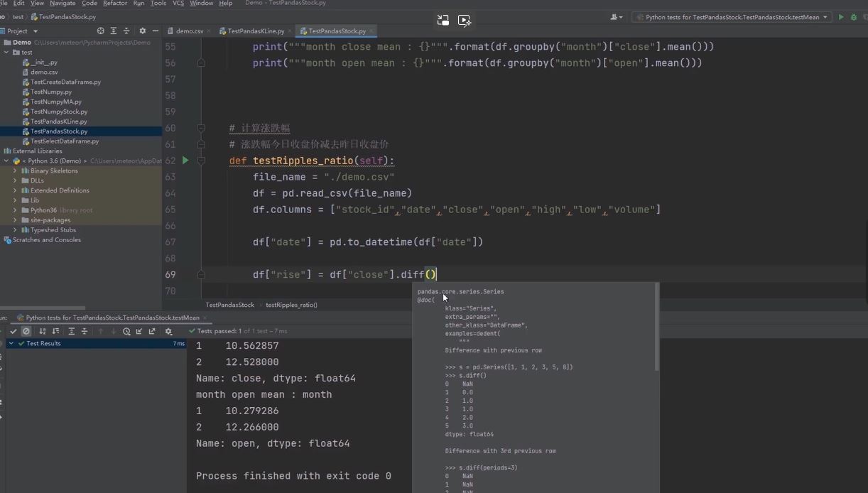Toggle Show Ignored tests icon in Run toolbar

click(26, 331)
